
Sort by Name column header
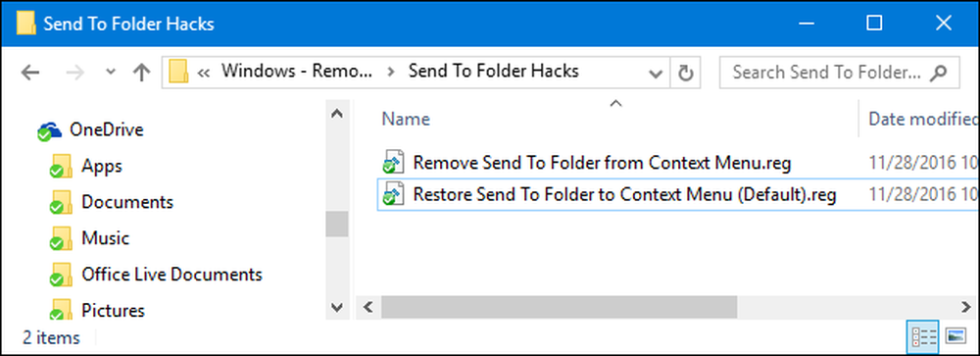tap(406, 119)
